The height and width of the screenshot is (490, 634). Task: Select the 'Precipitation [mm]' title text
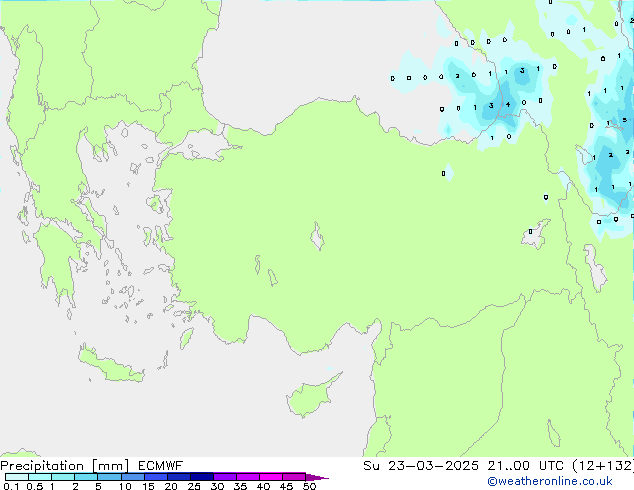point(65,466)
